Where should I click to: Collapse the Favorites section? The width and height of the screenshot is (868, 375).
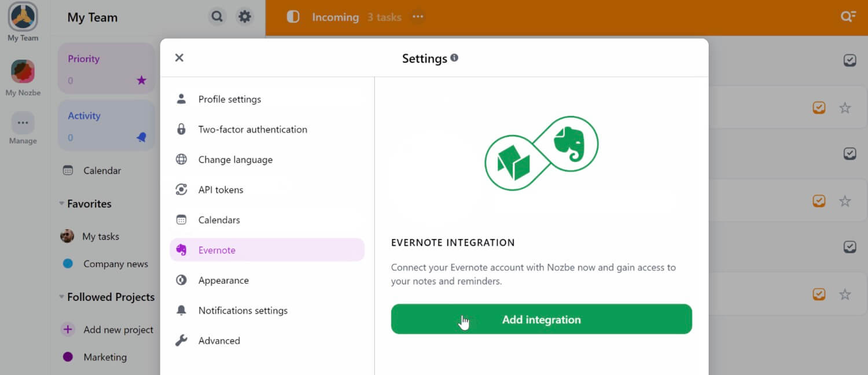click(x=61, y=204)
